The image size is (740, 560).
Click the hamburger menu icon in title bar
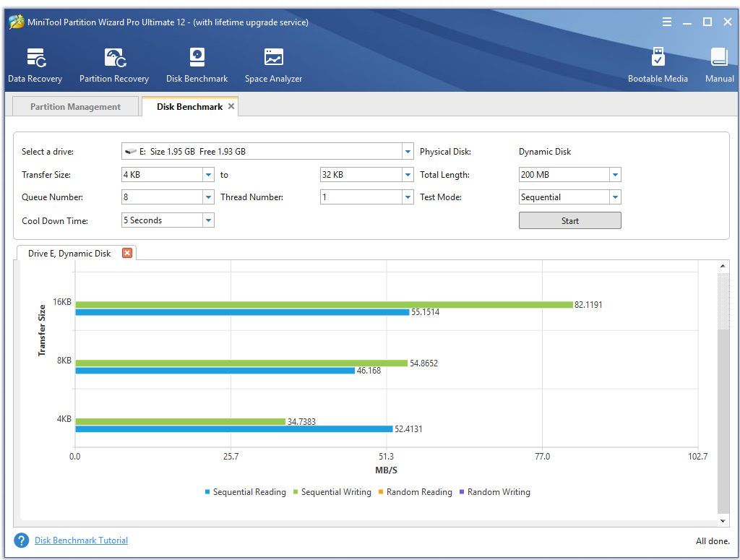(667, 22)
